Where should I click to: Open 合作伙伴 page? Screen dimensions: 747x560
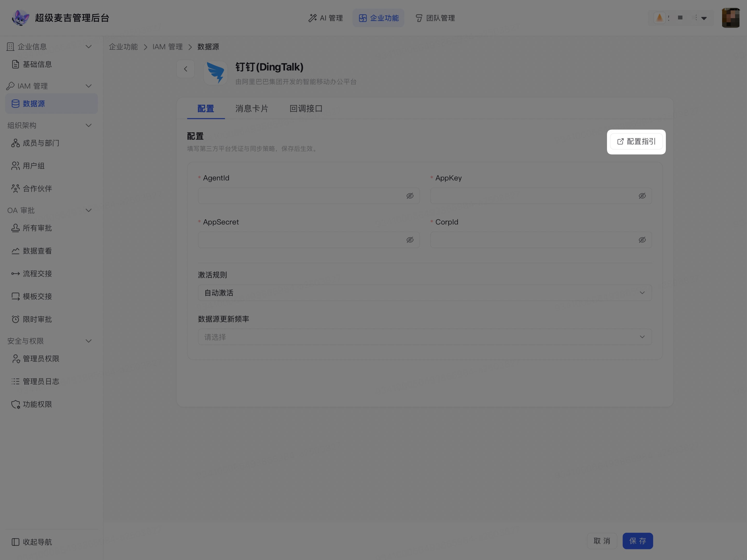click(51, 188)
